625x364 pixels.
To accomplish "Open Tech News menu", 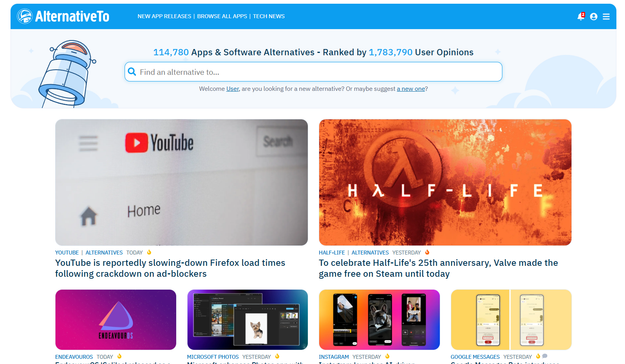I will tap(269, 16).
